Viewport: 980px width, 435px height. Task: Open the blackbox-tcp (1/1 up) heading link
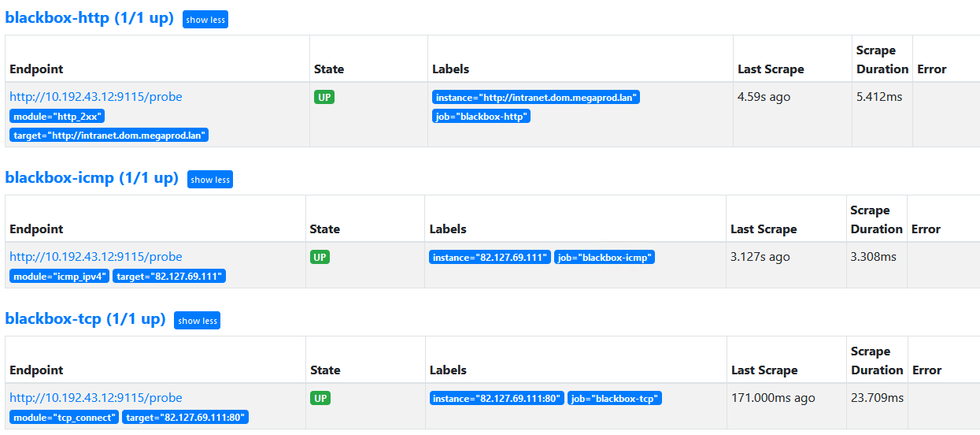pos(85,319)
